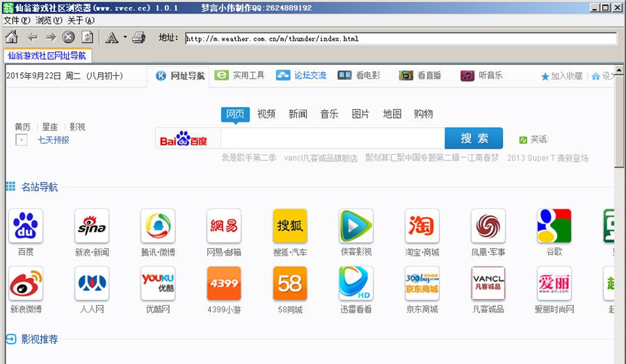This screenshot has height=364, width=626.
Task: Click the vertical scrollbar thumb
Action: [x=619, y=121]
